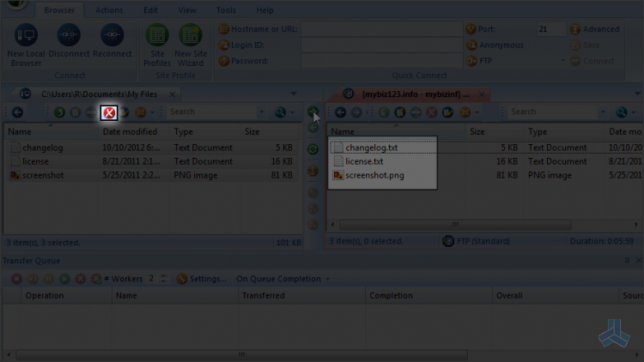Launch the New Site Wizard
Image resolution: width=644 pixels, height=362 pixels.
pyautogui.click(x=191, y=45)
